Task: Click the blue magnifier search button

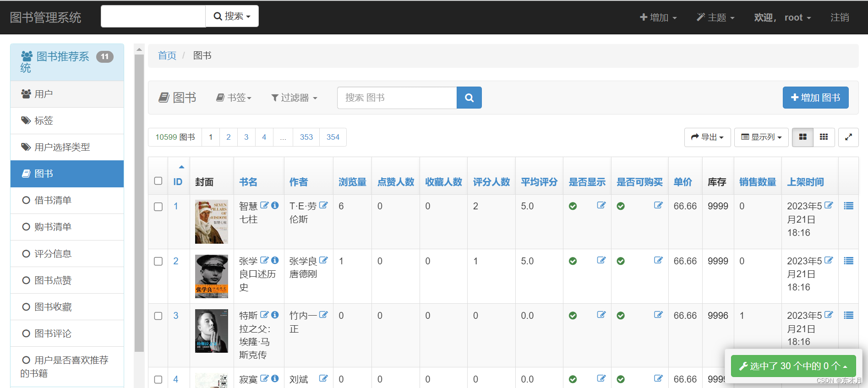Action: (x=469, y=98)
